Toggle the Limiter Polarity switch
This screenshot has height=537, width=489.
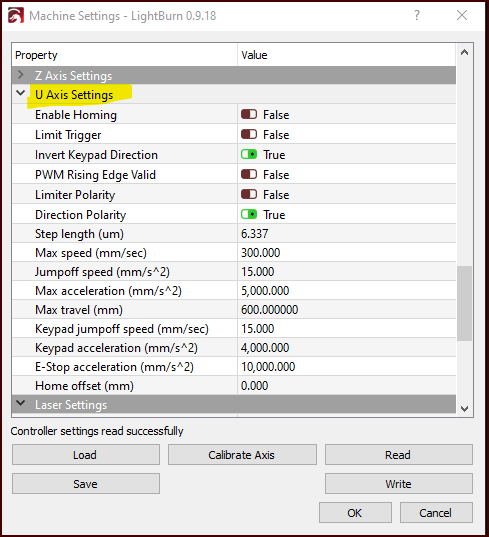[249, 195]
